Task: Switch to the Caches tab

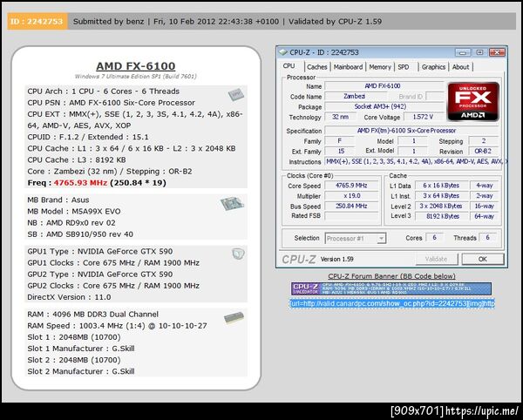Action: (x=317, y=67)
